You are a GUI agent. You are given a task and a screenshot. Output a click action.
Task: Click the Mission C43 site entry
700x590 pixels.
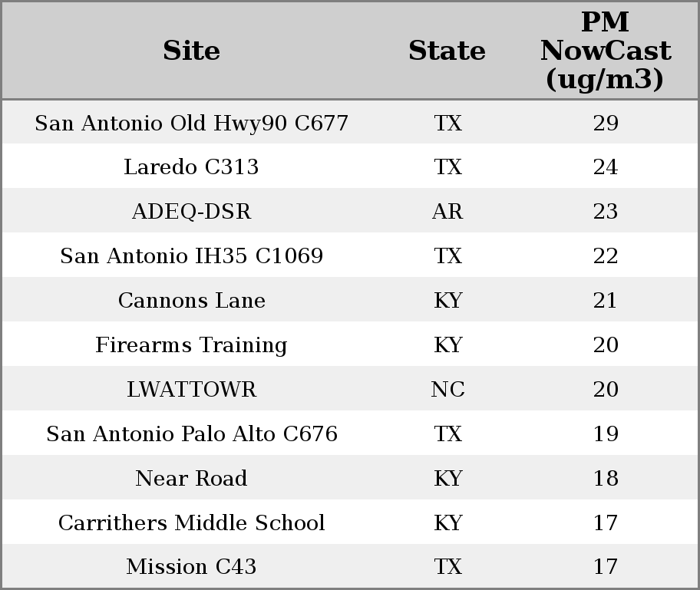191,566
